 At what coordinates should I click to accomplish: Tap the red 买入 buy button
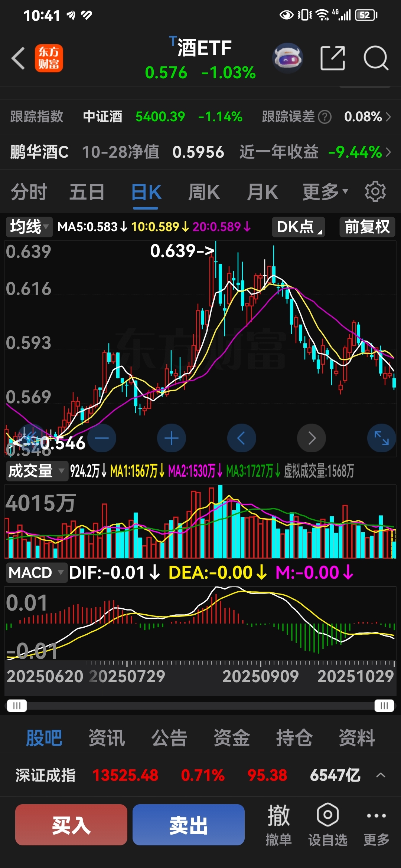(x=71, y=825)
